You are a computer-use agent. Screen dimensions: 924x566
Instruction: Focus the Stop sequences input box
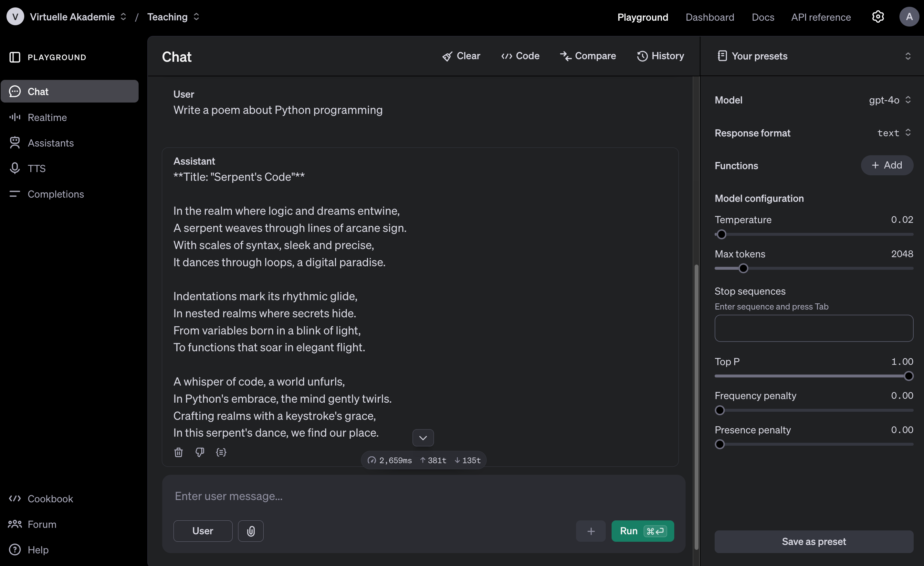(814, 328)
